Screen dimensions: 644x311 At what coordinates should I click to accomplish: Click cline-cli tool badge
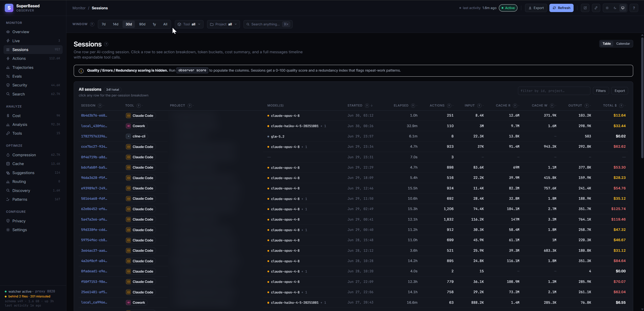coord(137,136)
